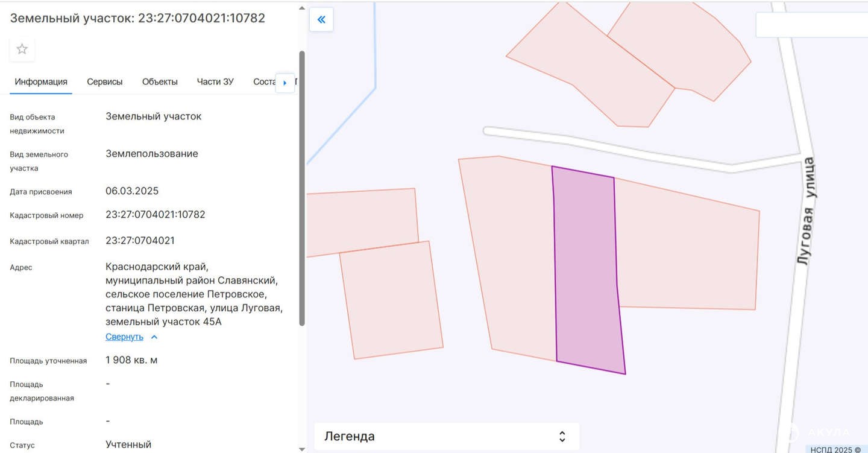Go to the Части ЗУ tab
Screen dimensions: 868x453
click(x=215, y=82)
